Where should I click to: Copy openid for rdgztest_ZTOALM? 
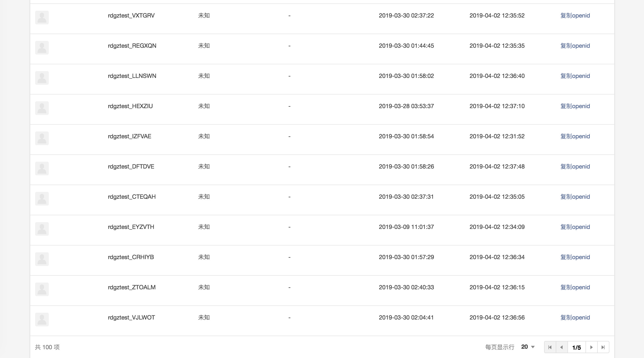(x=575, y=287)
